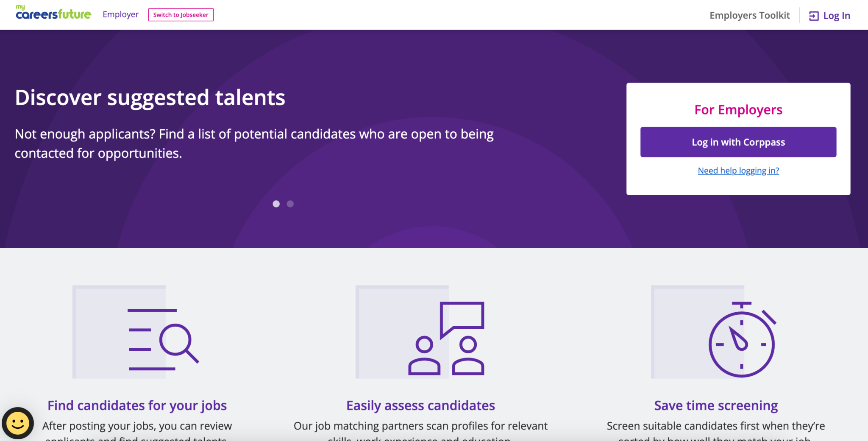Click the two people chat illustration

point(446,338)
